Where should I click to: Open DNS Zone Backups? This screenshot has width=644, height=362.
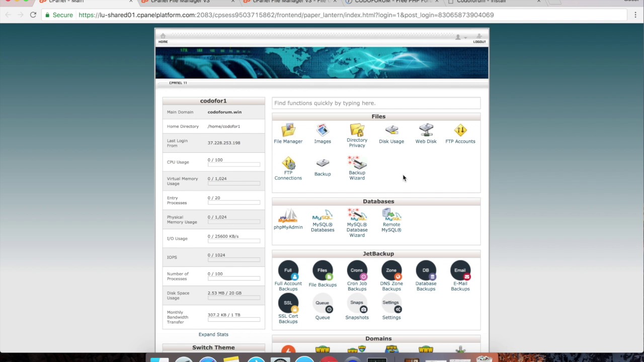pos(391,276)
